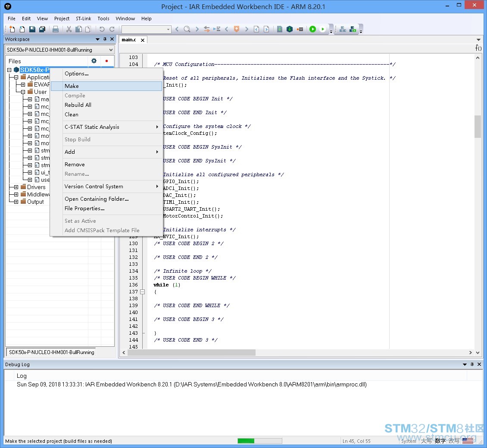Click Open Containing Folder... entry
The width and height of the screenshot is (487, 448).
click(x=106, y=199)
